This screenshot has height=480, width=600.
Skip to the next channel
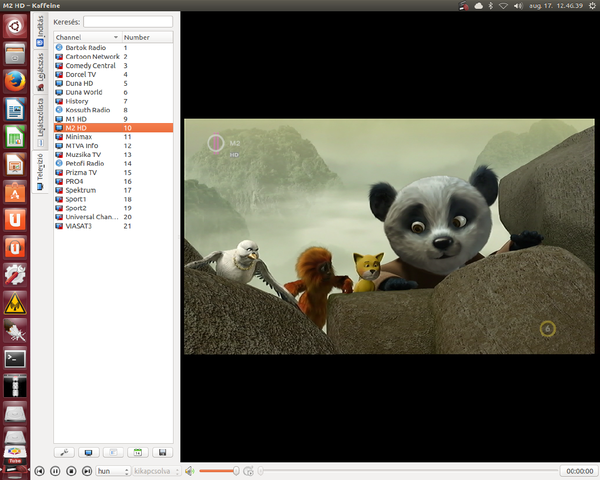click(x=87, y=471)
